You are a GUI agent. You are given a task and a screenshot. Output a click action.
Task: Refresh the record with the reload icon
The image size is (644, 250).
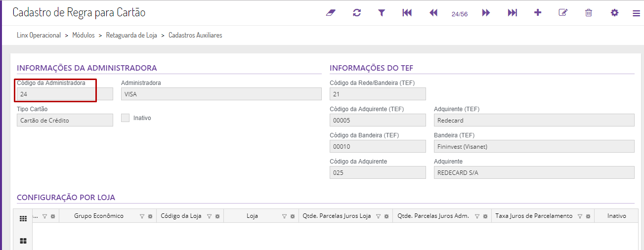point(357,13)
